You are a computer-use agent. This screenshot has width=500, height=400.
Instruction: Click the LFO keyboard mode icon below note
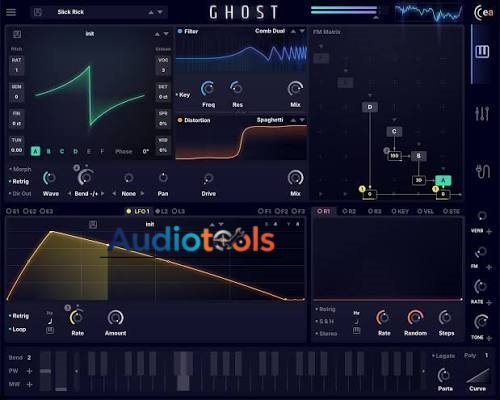tap(50, 330)
